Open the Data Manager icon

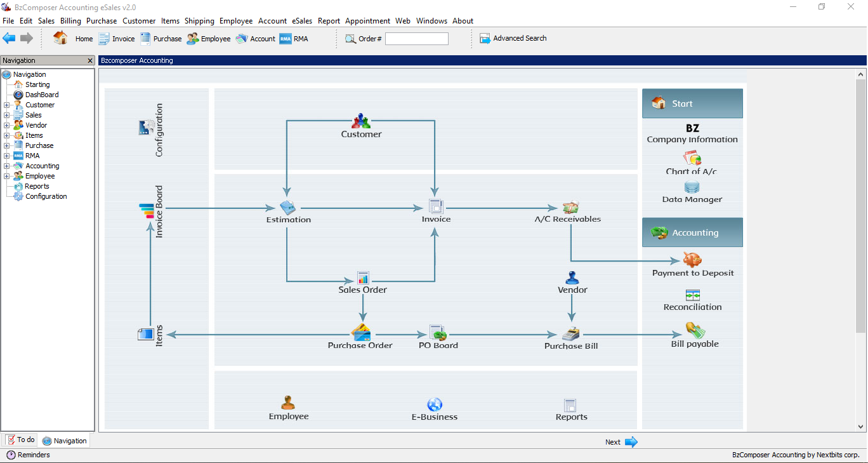click(x=692, y=187)
